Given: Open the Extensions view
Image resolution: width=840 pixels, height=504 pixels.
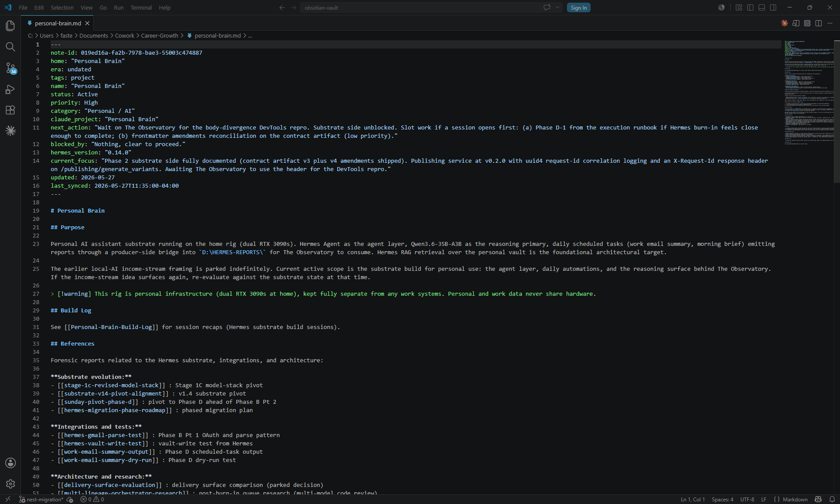Looking at the screenshot, I should coord(10,110).
